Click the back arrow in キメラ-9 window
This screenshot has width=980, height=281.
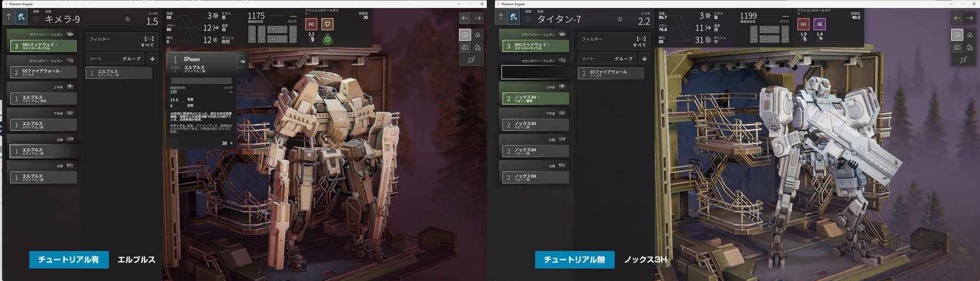tap(9, 17)
